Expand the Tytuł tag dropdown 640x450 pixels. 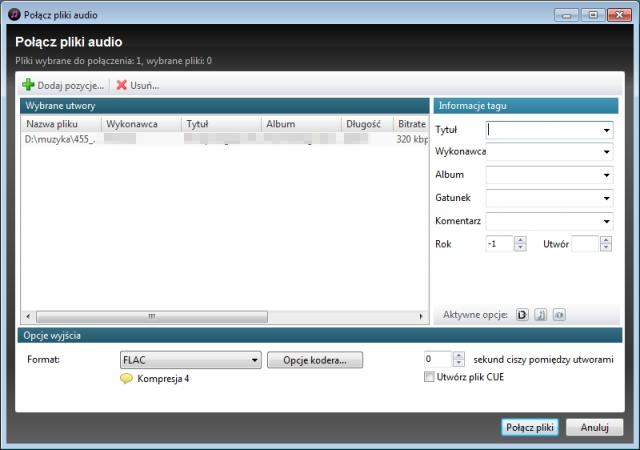607,130
